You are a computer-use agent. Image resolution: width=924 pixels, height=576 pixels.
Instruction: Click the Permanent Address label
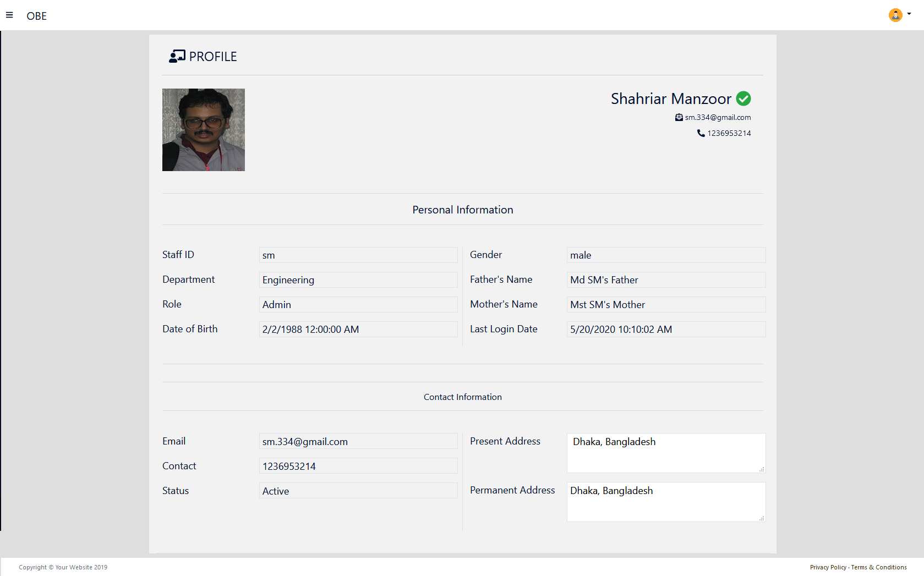[x=512, y=490]
